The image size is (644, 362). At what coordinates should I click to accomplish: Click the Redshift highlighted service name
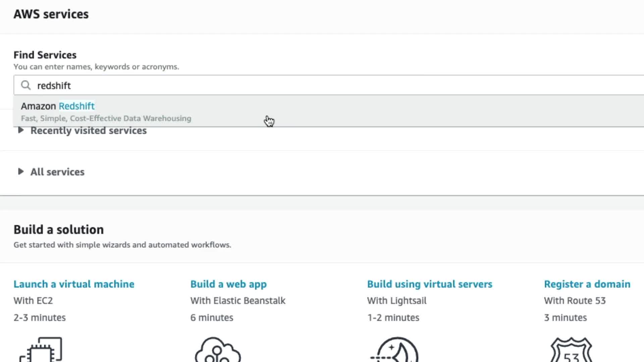76,106
